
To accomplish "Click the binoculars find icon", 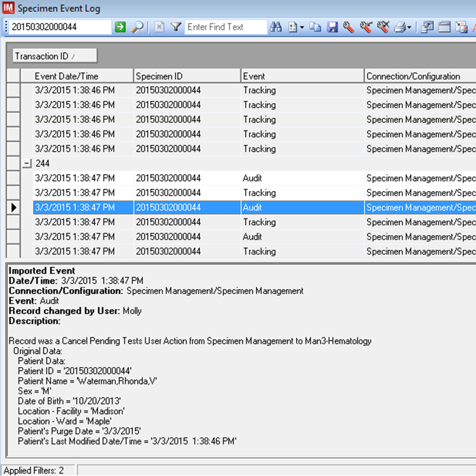I will click(276, 27).
